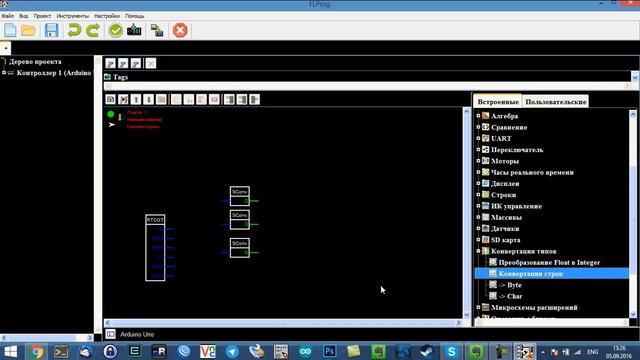Save the project with the floppy disk icon
Image resolution: width=640 pixels, height=360 pixels.
[51, 31]
